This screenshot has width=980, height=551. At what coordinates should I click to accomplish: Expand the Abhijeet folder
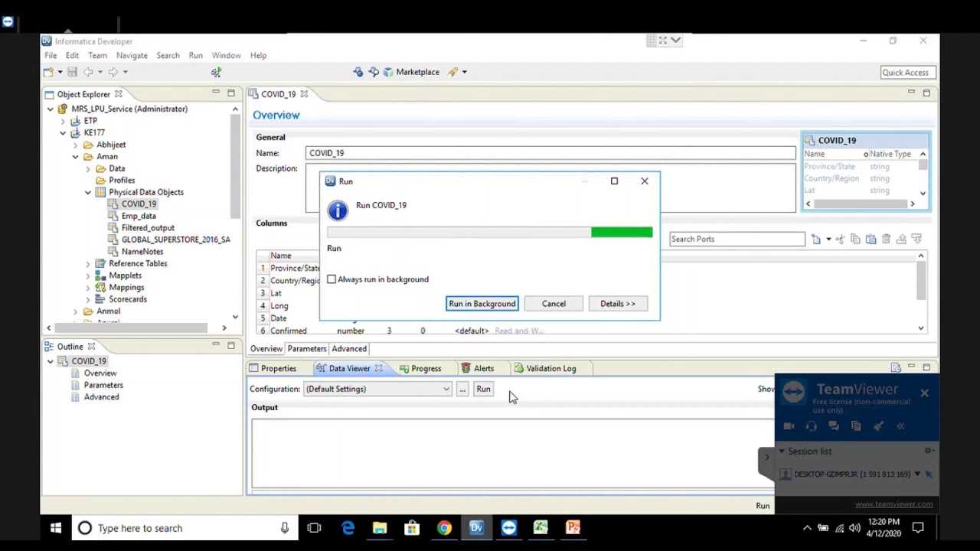[x=75, y=145]
